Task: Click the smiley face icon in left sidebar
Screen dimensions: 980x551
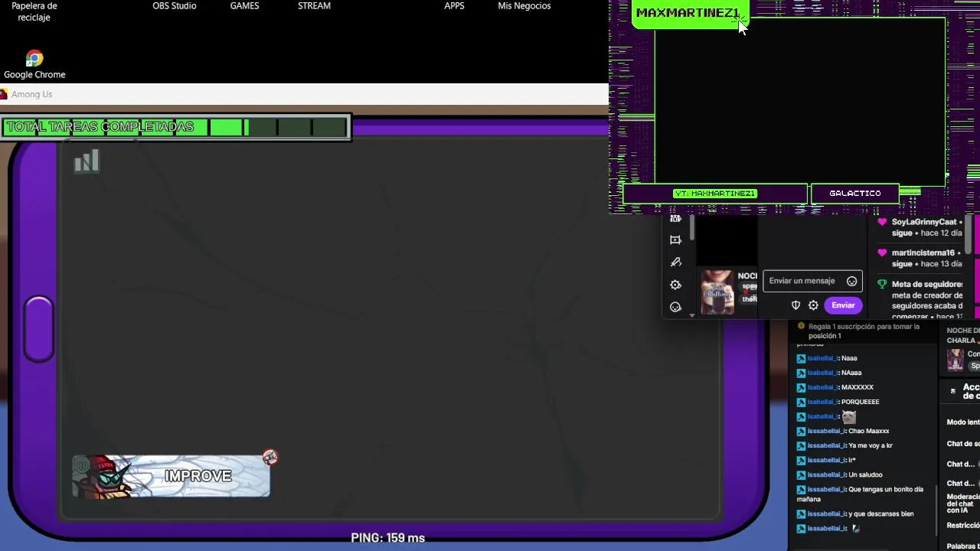Action: 675,307
